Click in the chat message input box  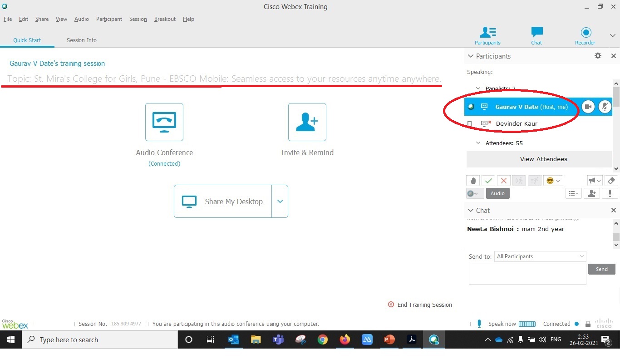[527, 274]
